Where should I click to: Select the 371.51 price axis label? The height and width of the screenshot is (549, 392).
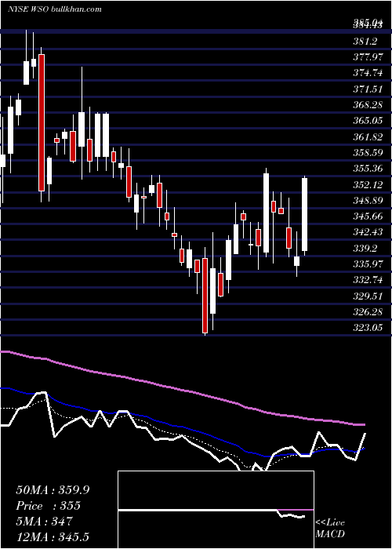pos(368,89)
